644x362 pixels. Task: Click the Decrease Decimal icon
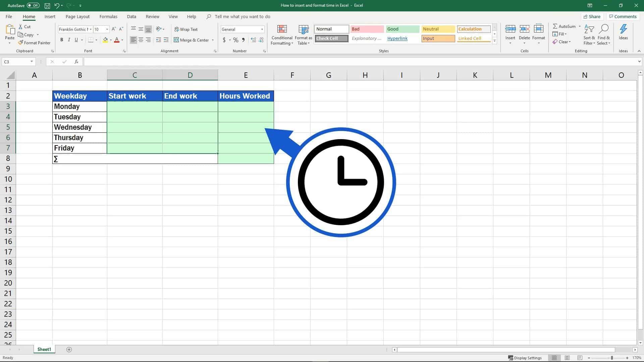(x=261, y=40)
